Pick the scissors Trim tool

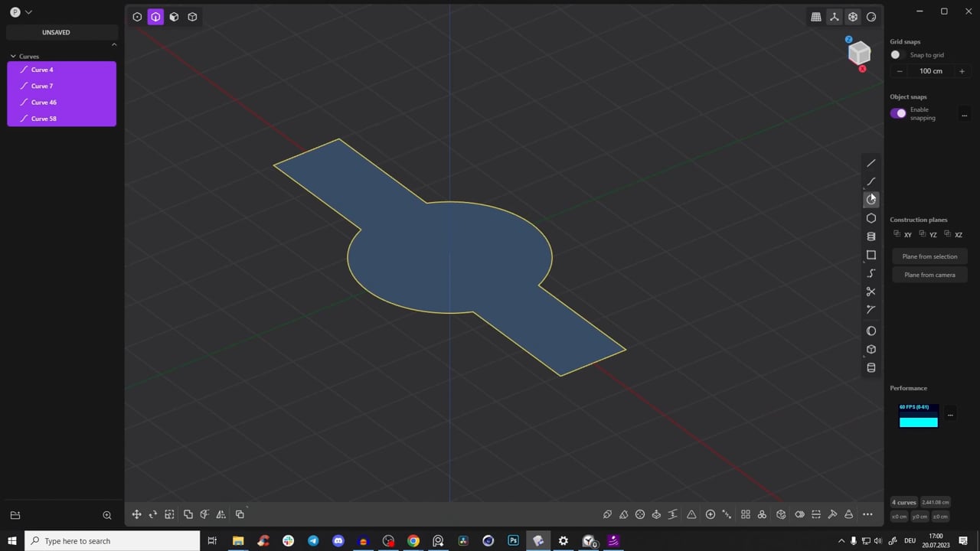(x=871, y=292)
